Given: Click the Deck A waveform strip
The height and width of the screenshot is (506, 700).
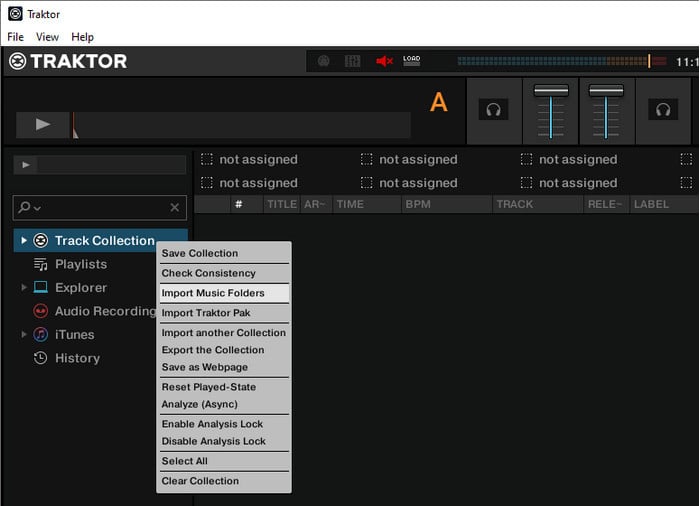Looking at the screenshot, I should click(x=241, y=125).
